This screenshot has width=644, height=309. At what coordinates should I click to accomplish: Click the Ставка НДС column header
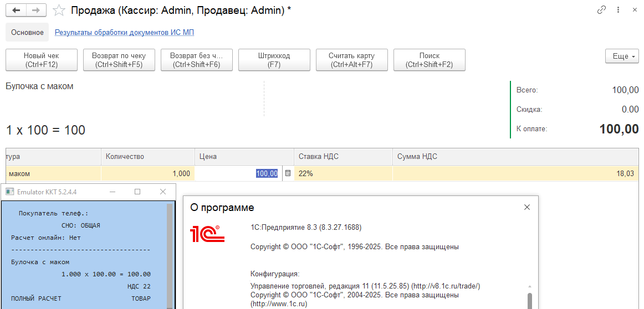pos(344,157)
